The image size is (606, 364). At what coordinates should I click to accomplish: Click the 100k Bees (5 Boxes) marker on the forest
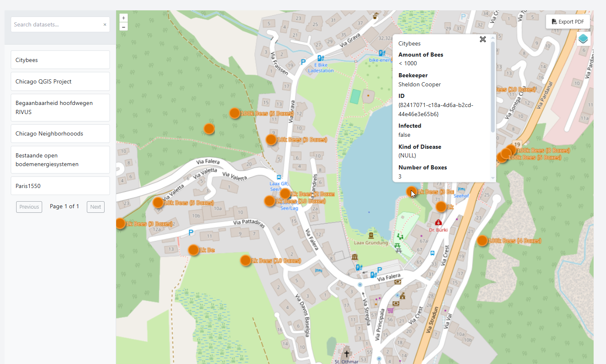[235, 113]
